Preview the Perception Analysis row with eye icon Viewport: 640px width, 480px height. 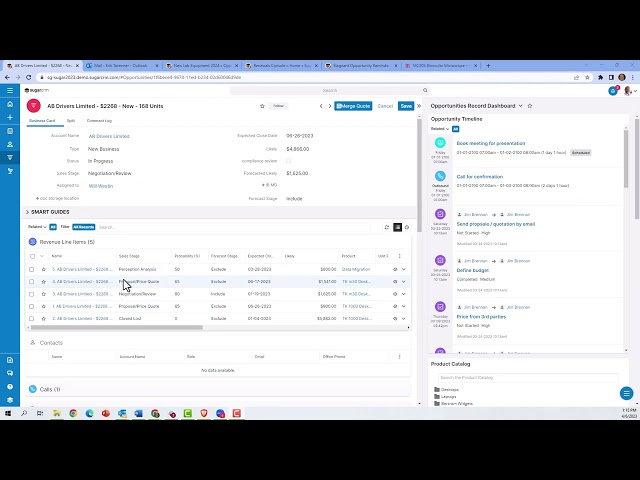pyautogui.click(x=395, y=269)
